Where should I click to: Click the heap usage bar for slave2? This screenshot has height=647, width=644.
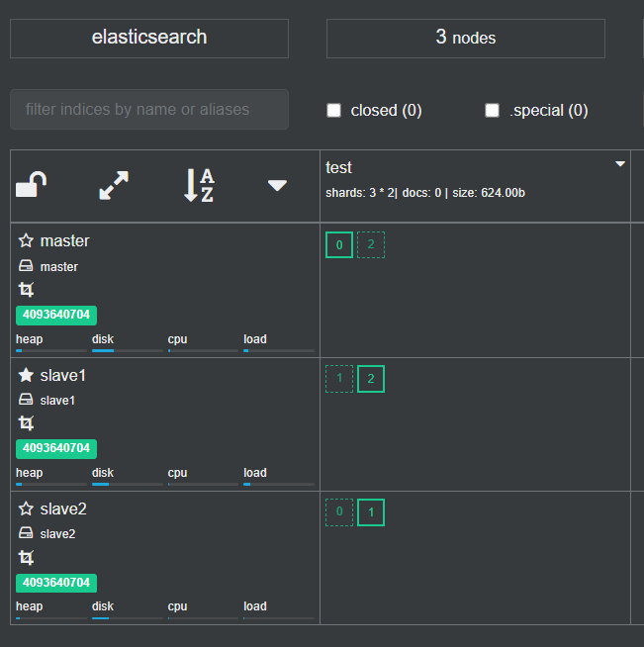(50, 617)
